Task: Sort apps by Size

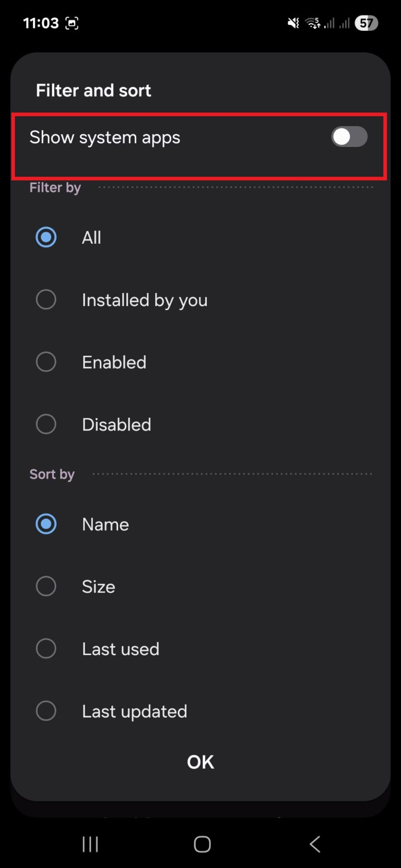Action: (x=46, y=586)
